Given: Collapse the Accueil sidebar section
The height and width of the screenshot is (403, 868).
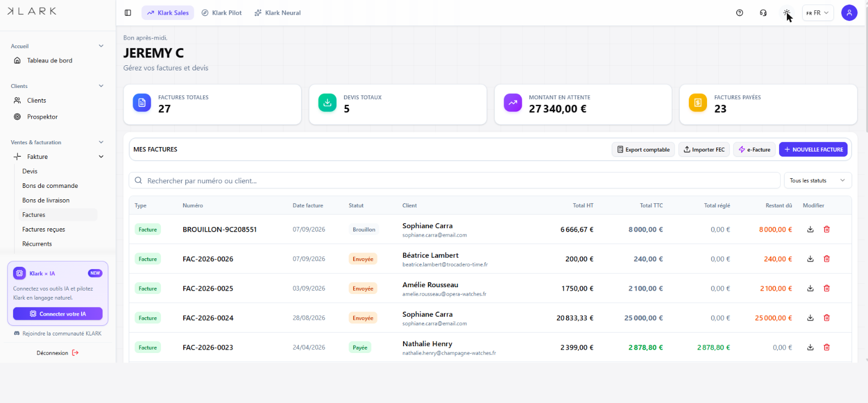Looking at the screenshot, I should pos(101,46).
